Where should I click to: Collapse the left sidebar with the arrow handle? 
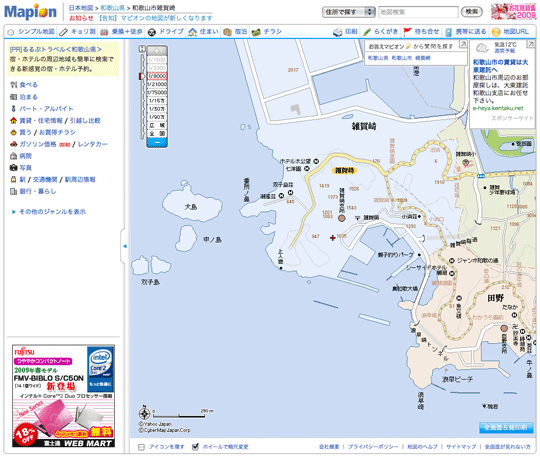125,246
